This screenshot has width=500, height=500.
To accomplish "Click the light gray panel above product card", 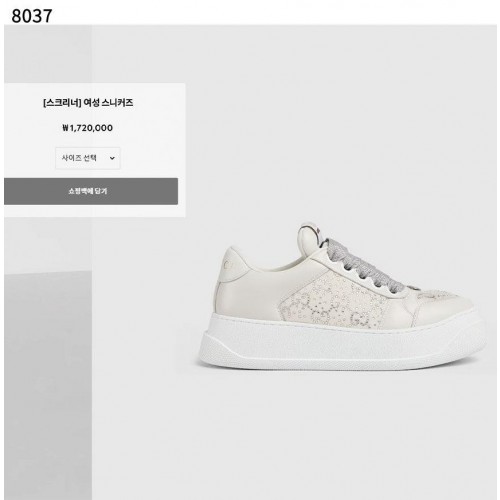I will click(x=48, y=54).
